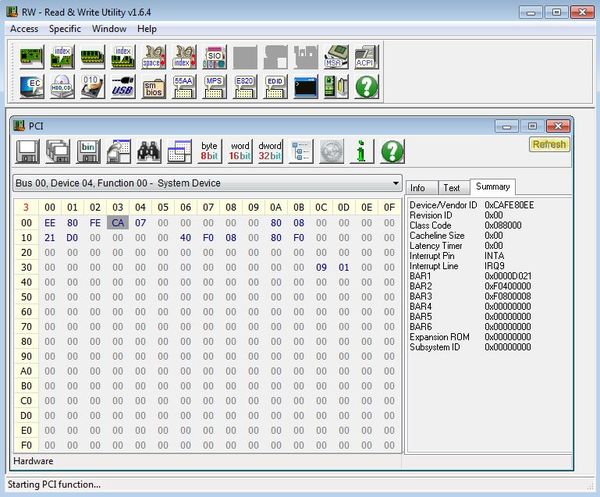Viewport: 600px width, 497px height.
Task: Open the Specific menu
Action: click(65, 29)
